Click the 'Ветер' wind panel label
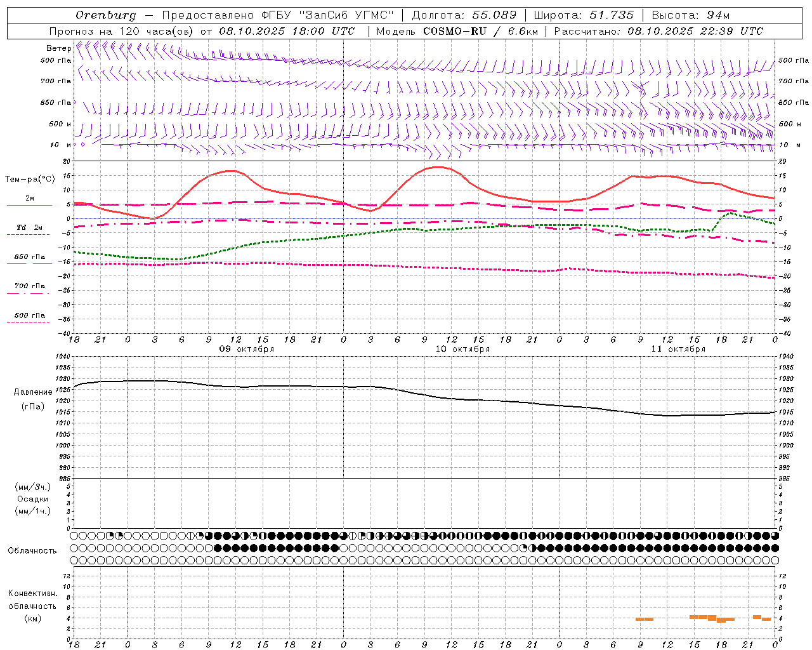This screenshot has width=812, height=650. point(58,48)
